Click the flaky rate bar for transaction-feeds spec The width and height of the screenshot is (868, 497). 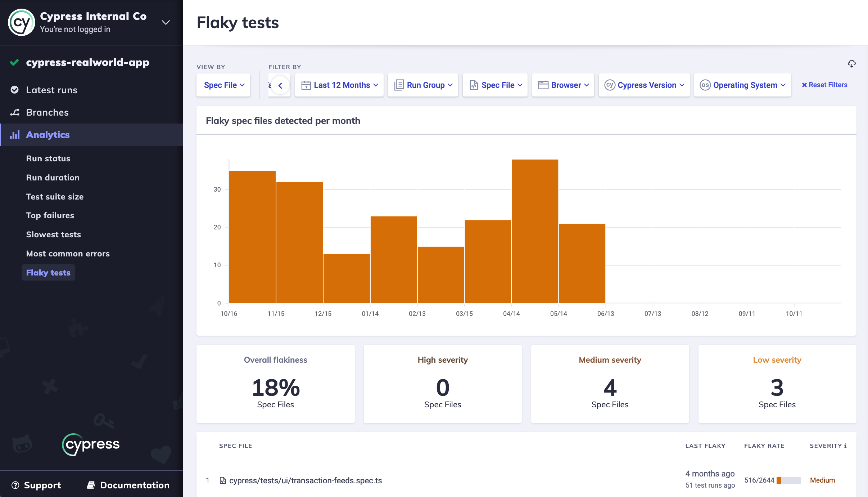[788, 480]
